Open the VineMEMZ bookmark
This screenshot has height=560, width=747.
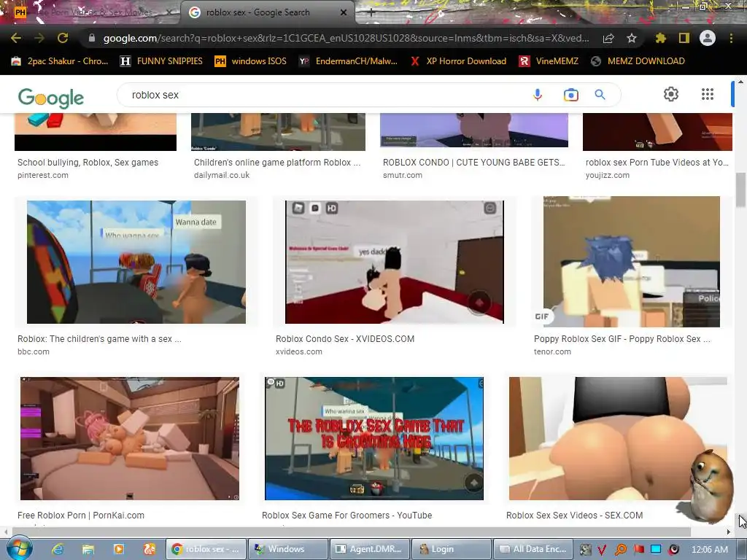[549, 61]
